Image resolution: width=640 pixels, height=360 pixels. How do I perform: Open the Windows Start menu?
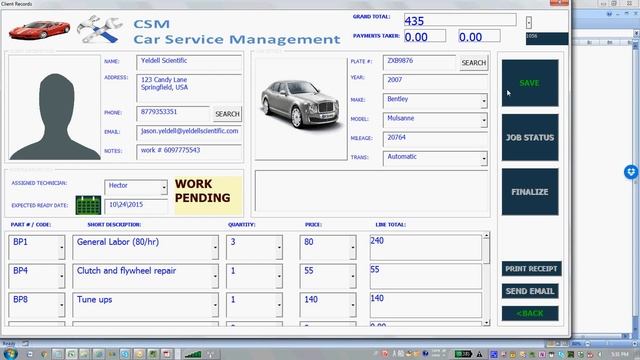10,354
